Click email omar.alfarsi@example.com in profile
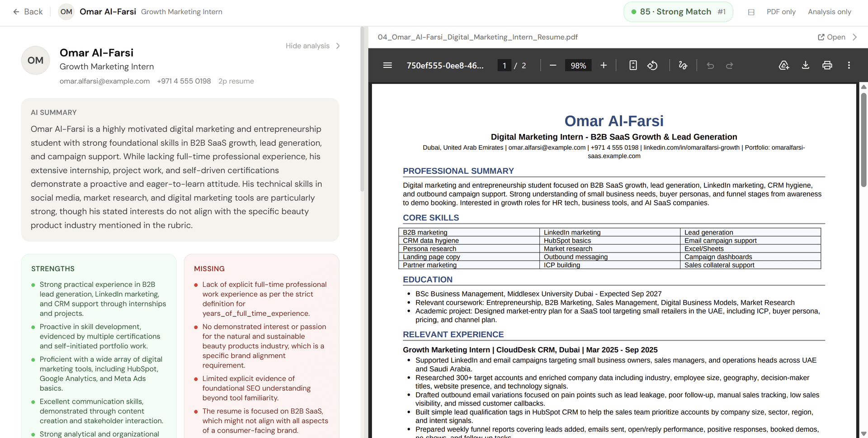868x438 pixels. coord(104,81)
